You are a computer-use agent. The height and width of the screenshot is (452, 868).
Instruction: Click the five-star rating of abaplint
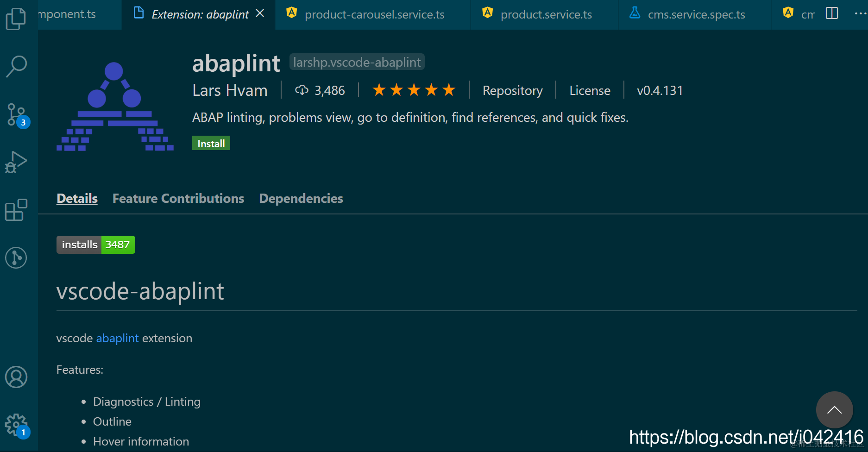(x=414, y=90)
